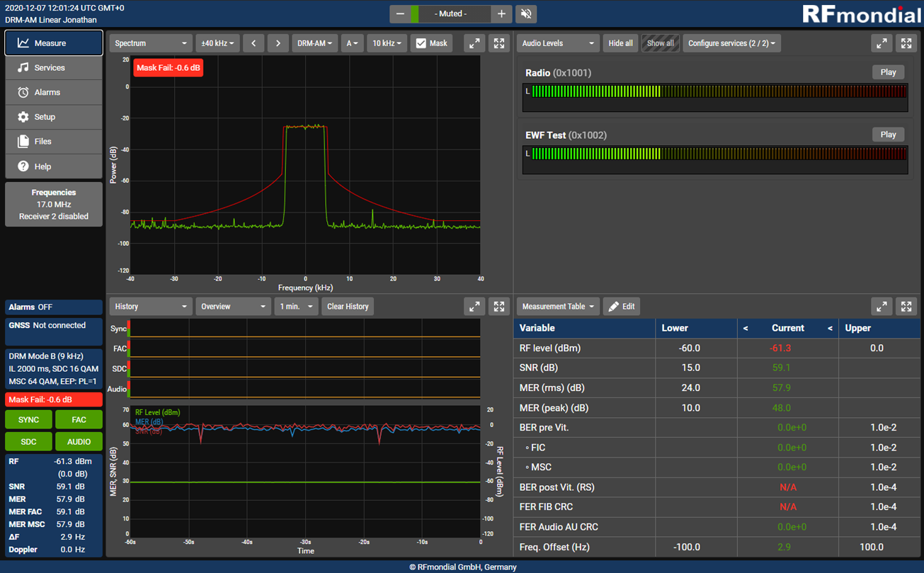
Task: Increase volume with the plus button
Action: (501, 14)
